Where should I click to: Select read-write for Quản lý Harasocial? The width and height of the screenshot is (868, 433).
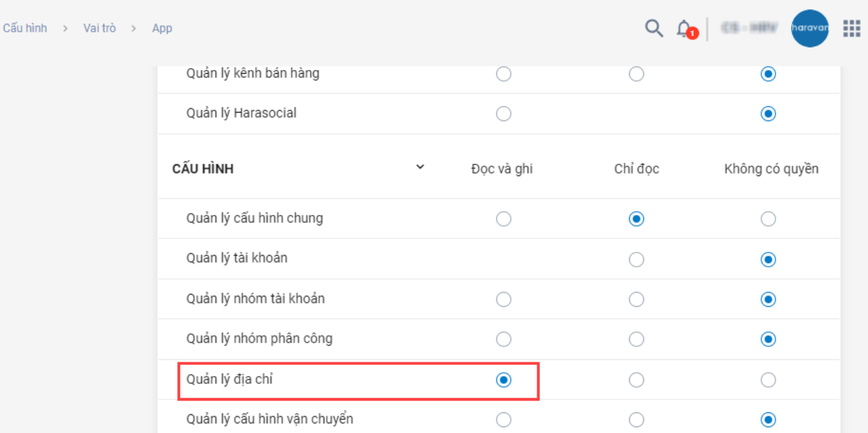(x=504, y=114)
